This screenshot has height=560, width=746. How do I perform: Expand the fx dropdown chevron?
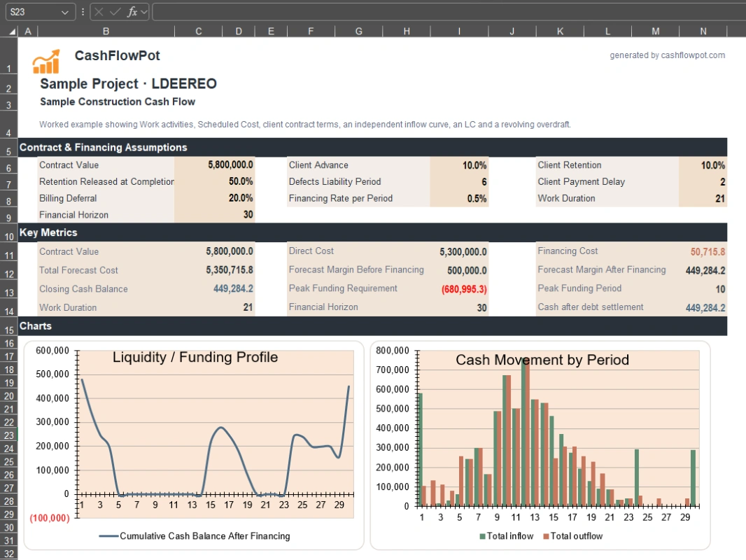143,13
